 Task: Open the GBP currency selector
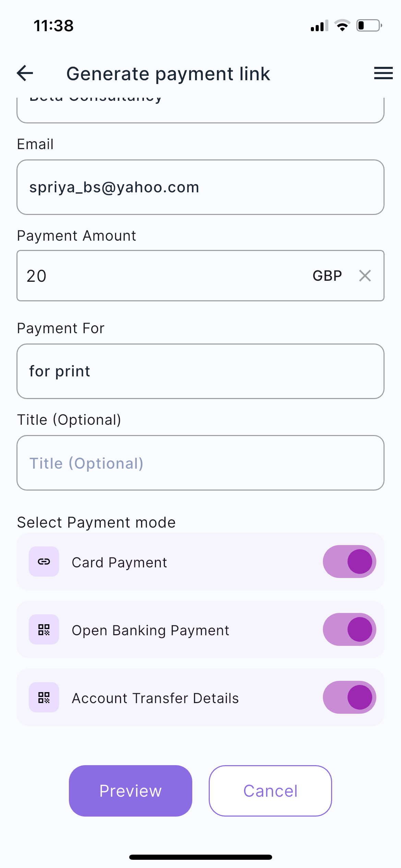tap(327, 276)
